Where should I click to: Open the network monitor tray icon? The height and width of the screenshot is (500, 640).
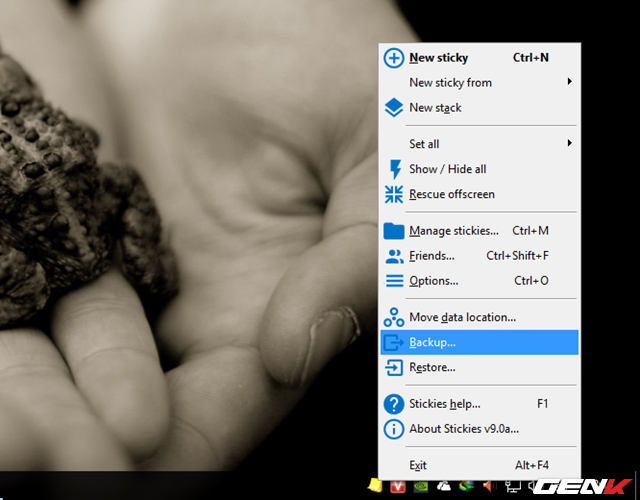coord(513,487)
